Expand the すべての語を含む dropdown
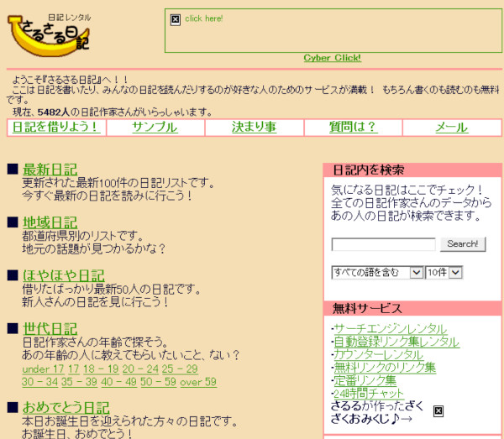This screenshot has height=439, width=504. coord(377,272)
